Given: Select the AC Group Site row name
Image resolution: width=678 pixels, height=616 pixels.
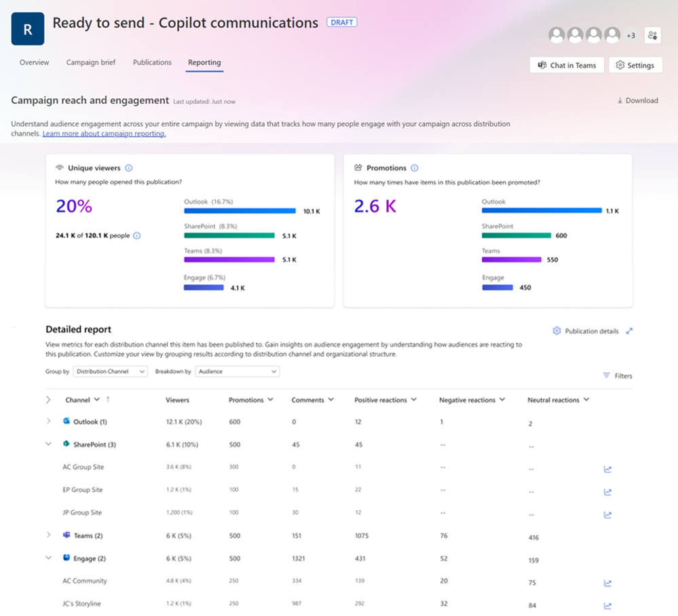Looking at the screenshot, I should 83,467.
